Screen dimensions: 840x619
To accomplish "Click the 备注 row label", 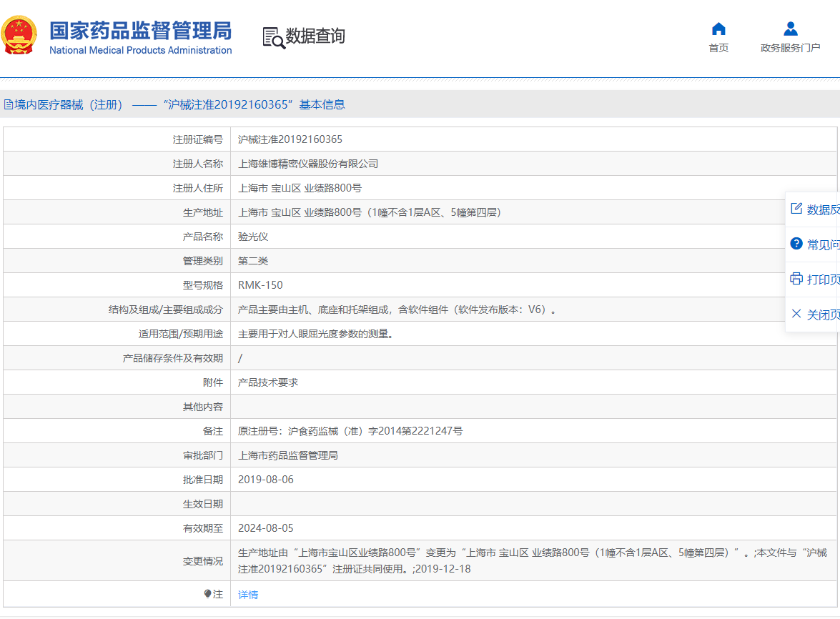I will pyautogui.click(x=212, y=431).
